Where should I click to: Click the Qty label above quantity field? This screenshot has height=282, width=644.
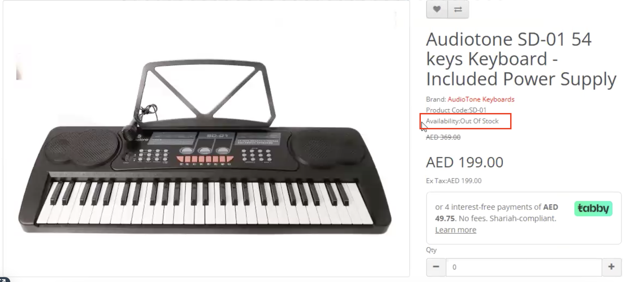[x=431, y=250]
